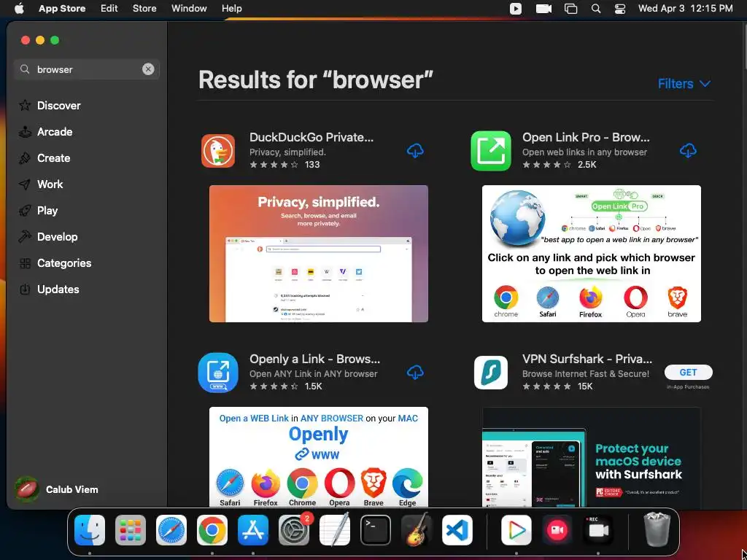The height and width of the screenshot is (560, 747).
Task: Open Spotlight search in menu bar
Action: coord(595,8)
